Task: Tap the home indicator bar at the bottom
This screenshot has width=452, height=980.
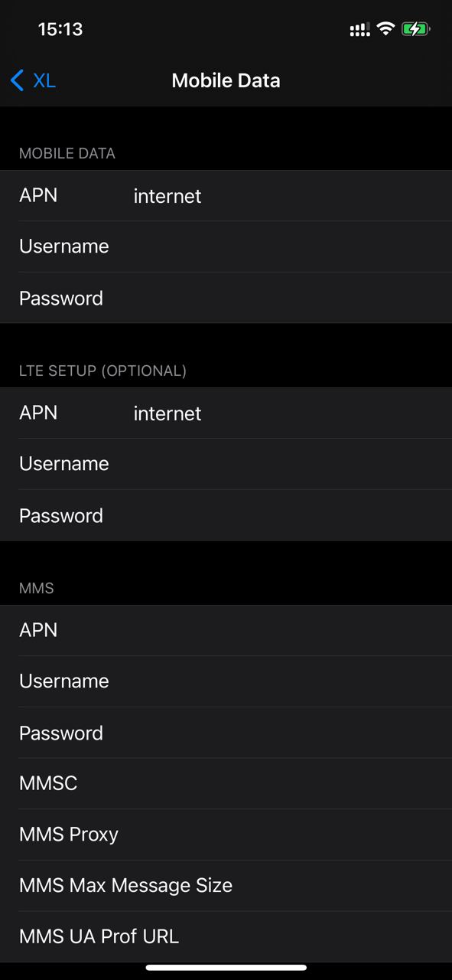Action: [226, 969]
